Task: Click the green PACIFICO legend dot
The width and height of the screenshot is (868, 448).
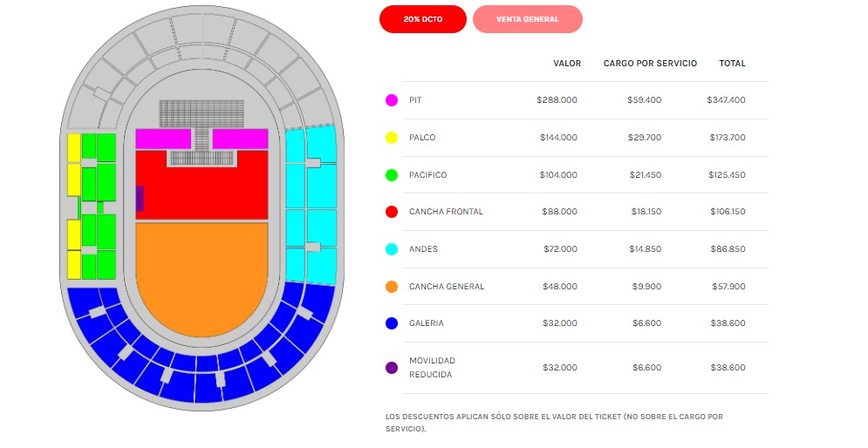Action: click(392, 175)
